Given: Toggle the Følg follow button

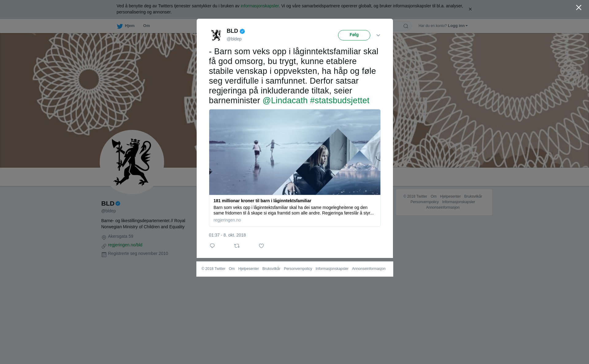Looking at the screenshot, I should [354, 35].
